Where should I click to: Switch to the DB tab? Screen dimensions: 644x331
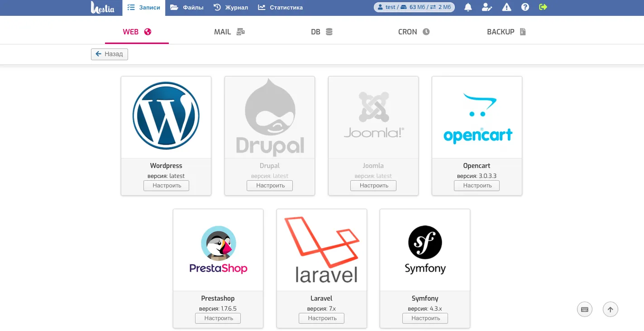322,32
